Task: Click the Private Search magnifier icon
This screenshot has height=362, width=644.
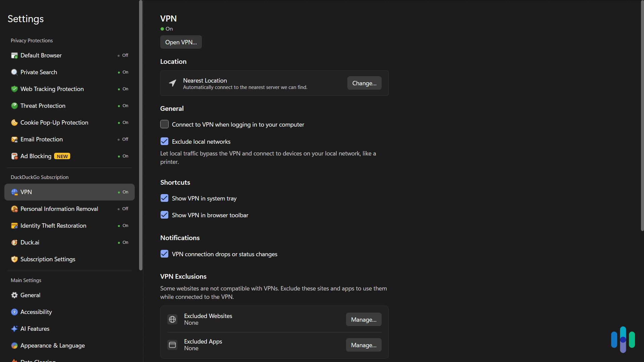Action: coord(14,72)
